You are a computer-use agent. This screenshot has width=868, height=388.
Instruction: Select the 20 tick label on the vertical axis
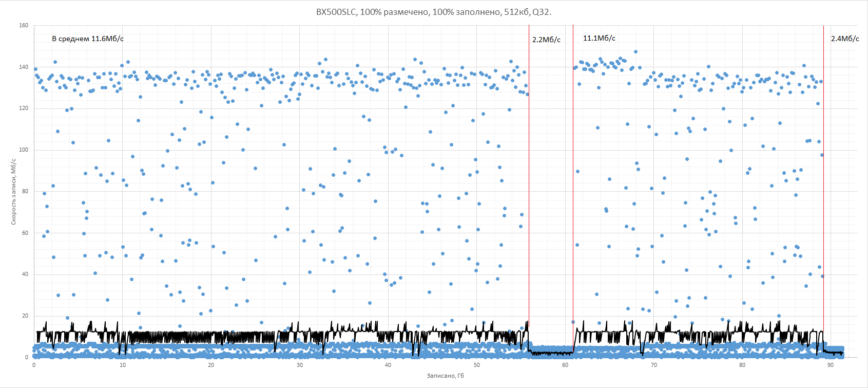click(25, 316)
